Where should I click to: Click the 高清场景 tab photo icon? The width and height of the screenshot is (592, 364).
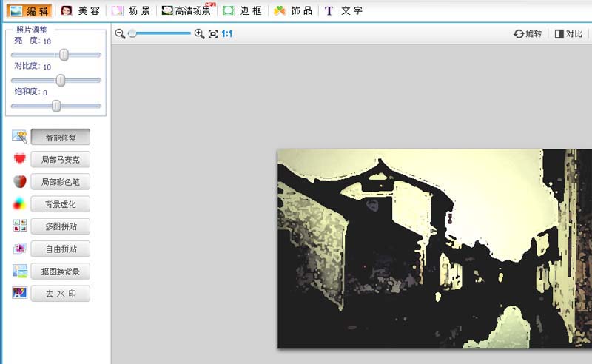point(167,10)
